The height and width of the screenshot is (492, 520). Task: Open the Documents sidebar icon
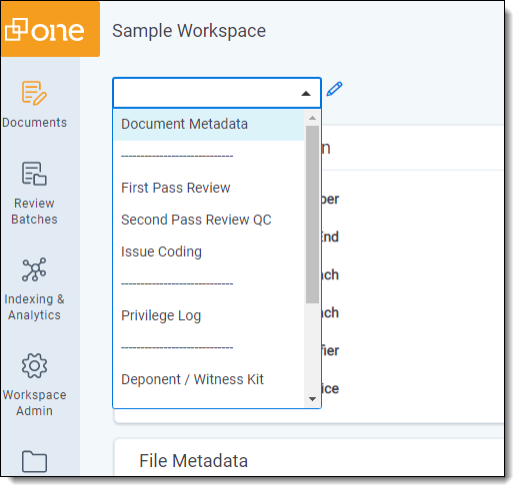[34, 93]
